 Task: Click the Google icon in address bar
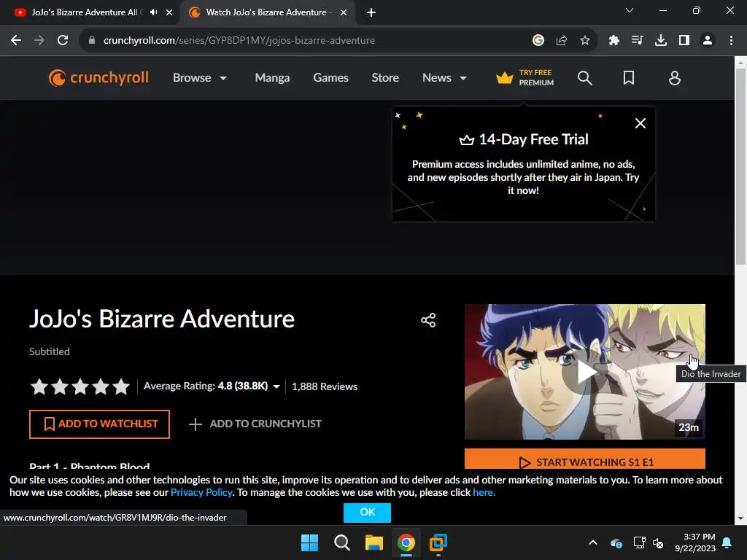point(538,41)
